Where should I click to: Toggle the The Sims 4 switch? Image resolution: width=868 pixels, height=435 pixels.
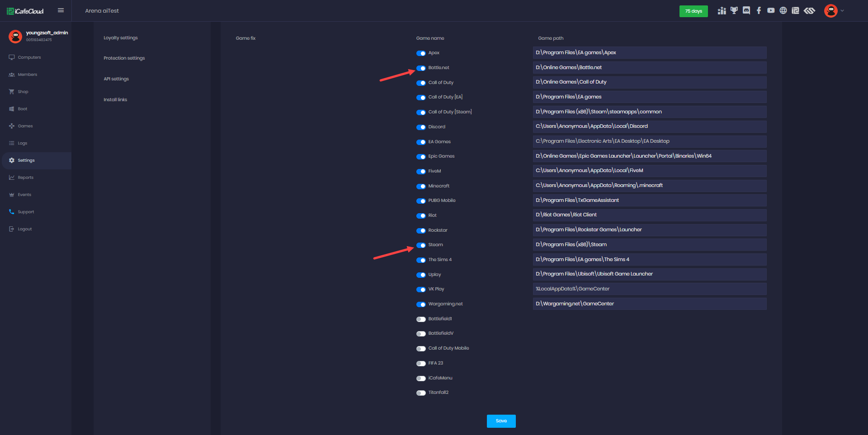pos(421,260)
